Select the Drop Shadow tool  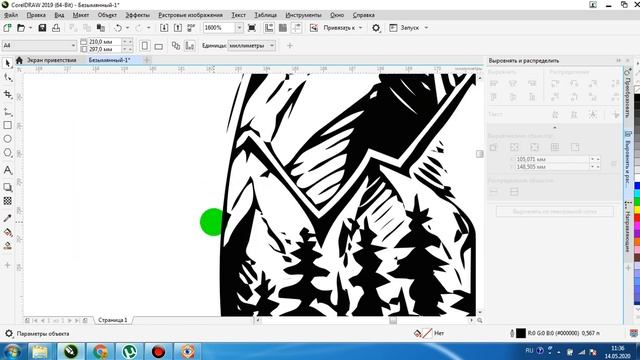(x=7, y=187)
